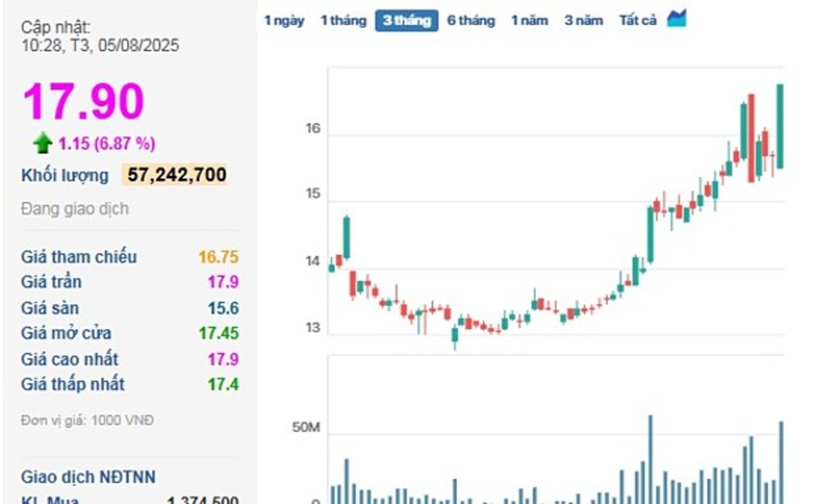
Task: Click the last tall green candlestick
Action: tap(780, 126)
